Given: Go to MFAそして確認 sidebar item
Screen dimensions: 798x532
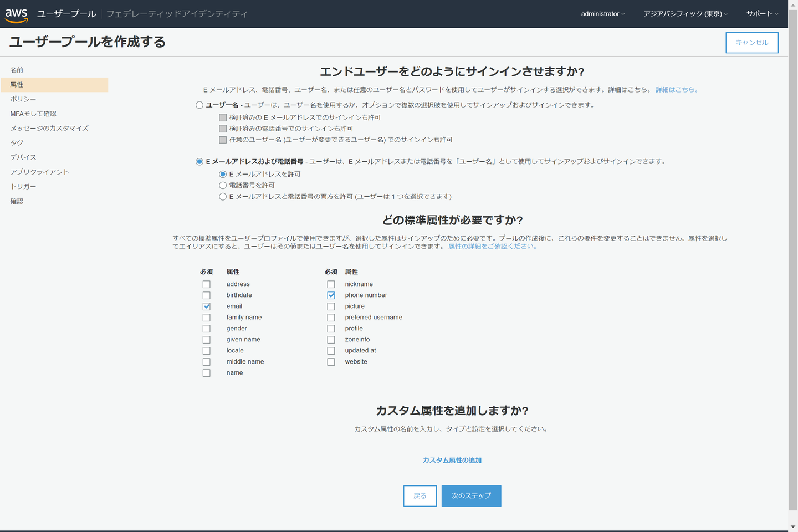Looking at the screenshot, I should (x=33, y=114).
